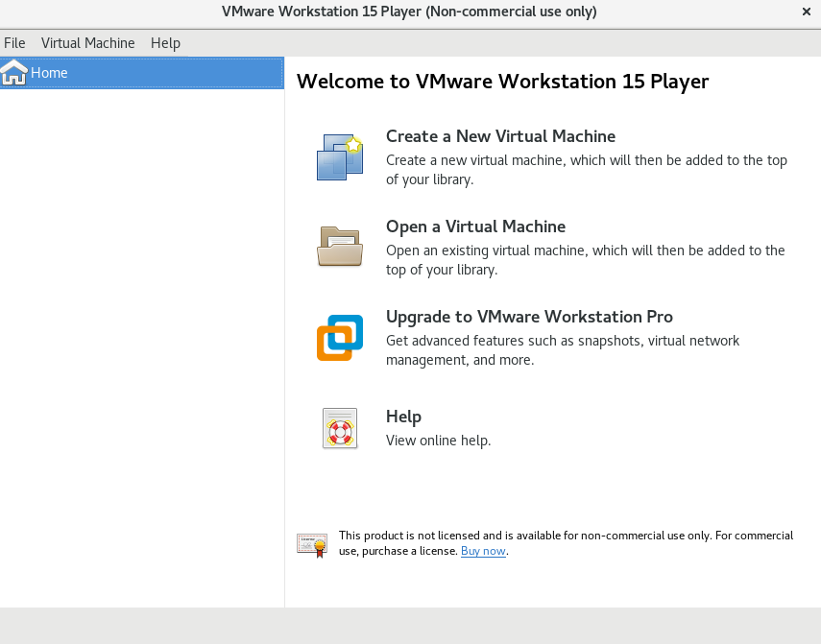Open the Virtual Machine menu
Viewport: 821px width, 644px height.
point(88,43)
